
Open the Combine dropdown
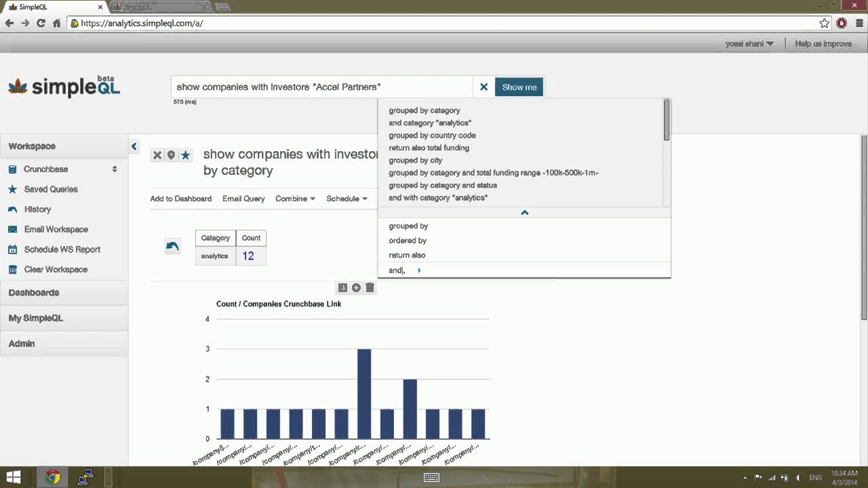click(295, 199)
